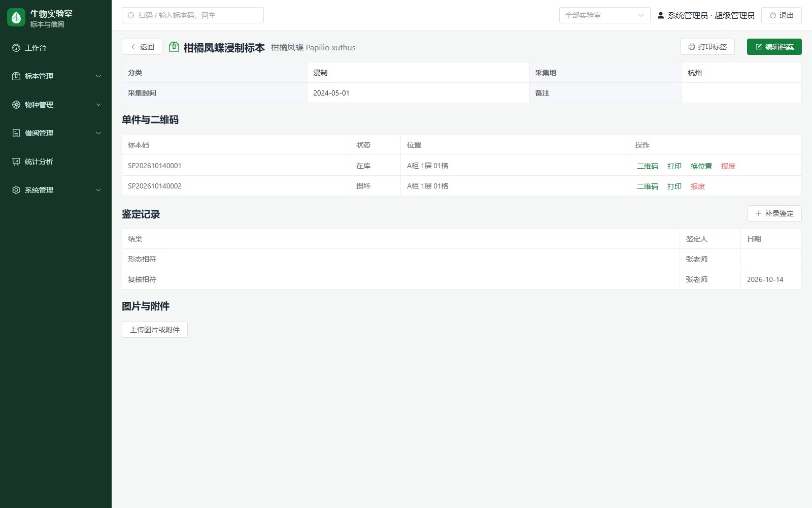Click the document icon beside 借阅管理
The height and width of the screenshot is (508, 812).
(x=16, y=133)
